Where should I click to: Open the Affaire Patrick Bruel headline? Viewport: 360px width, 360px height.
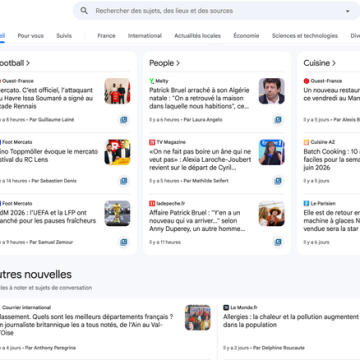(x=197, y=221)
